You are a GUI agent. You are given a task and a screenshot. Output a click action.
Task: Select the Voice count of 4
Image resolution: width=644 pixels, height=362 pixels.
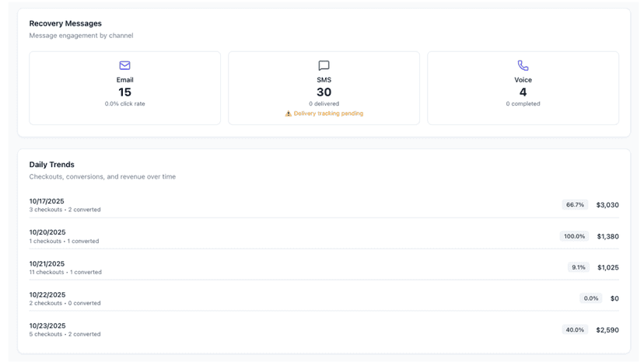pos(523,92)
